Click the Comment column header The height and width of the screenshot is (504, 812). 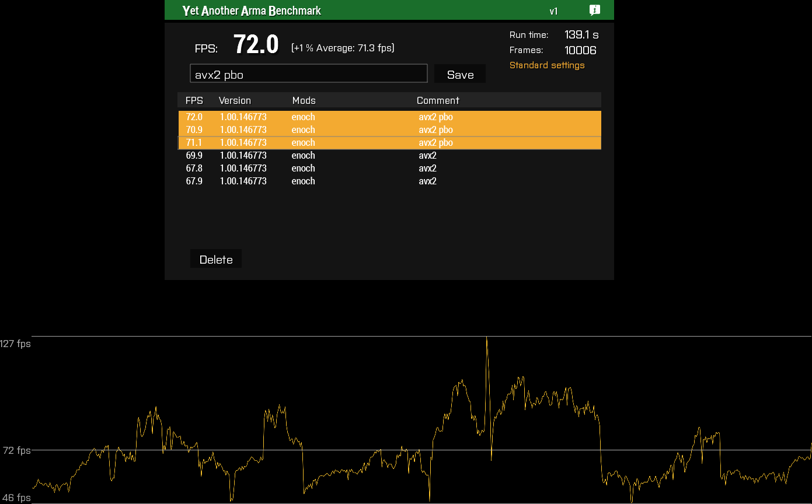pos(438,100)
